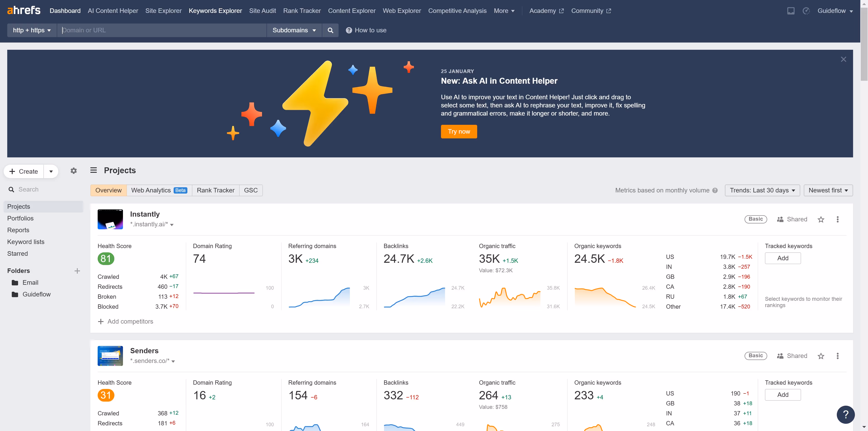Toggle the dark mode icon in the top bar
This screenshot has width=868, height=431.
coord(806,10)
